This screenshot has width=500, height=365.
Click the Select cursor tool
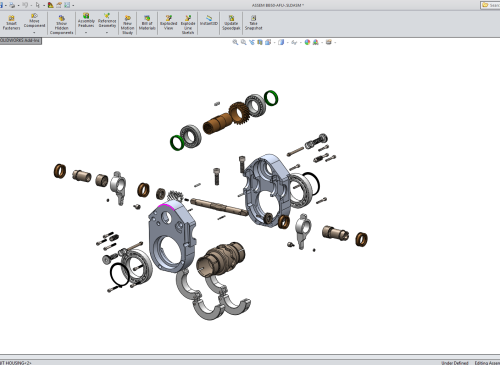[x=38, y=5]
